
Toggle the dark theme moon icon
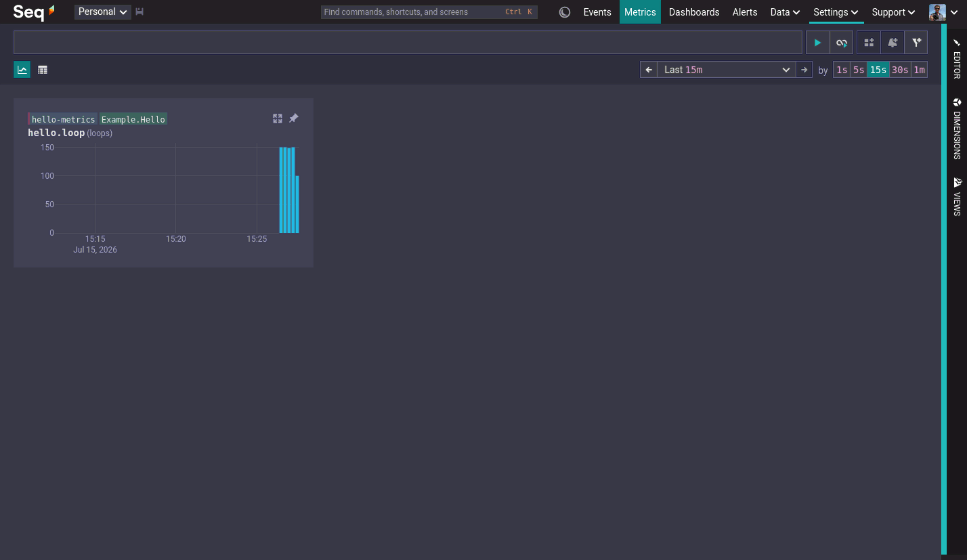565,12
